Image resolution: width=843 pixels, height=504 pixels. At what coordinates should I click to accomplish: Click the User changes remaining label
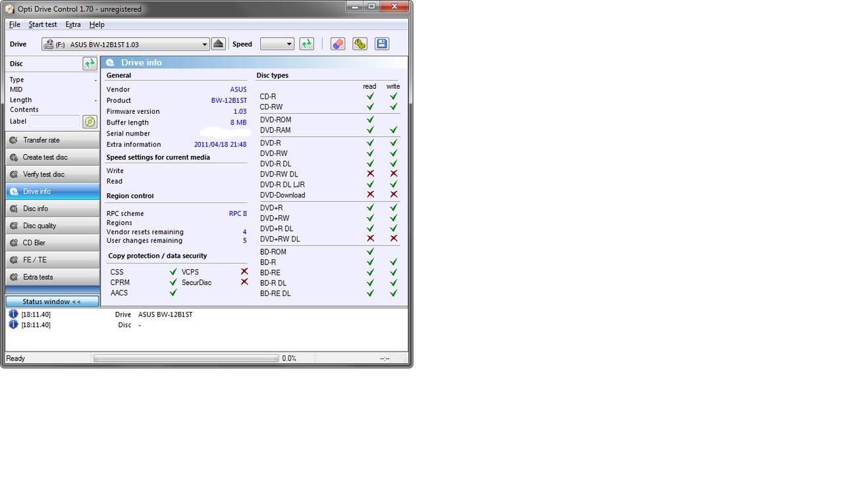point(144,241)
